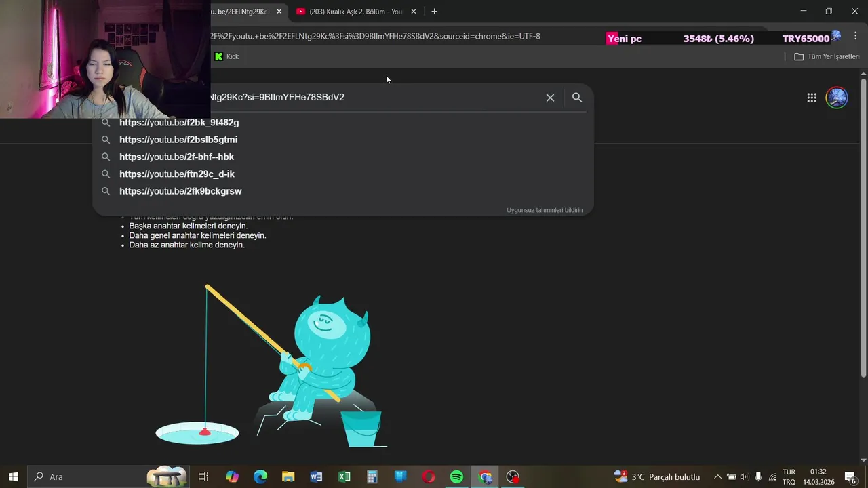Open the network Wi-Fi tray icon

[x=772, y=476]
